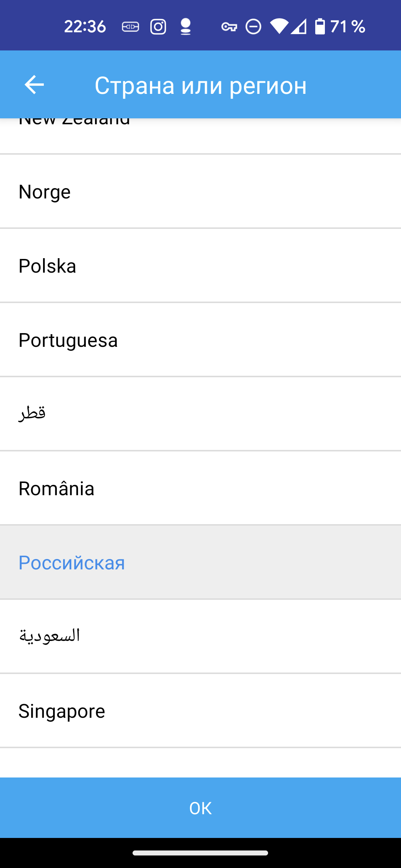Select Norge from the country list
This screenshot has height=868, width=401.
coord(200,192)
